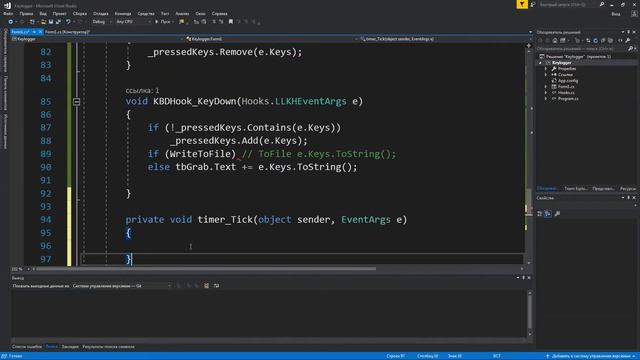The height and width of the screenshot is (360, 640).
Task: Click Add to source control in status bar
Action: (x=590, y=356)
